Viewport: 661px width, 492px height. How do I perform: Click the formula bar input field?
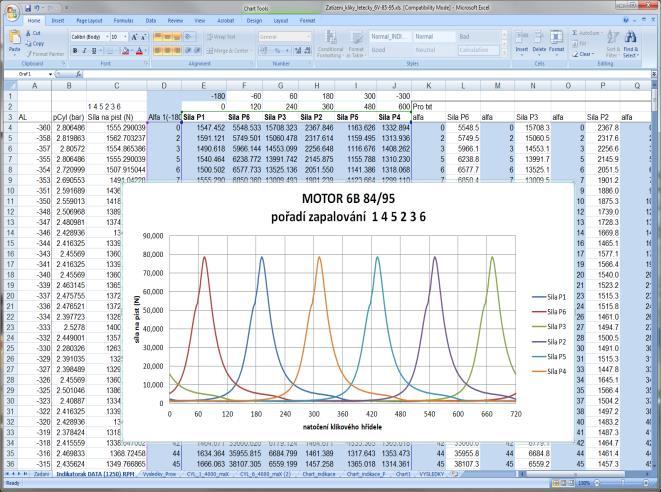[x=367, y=75]
